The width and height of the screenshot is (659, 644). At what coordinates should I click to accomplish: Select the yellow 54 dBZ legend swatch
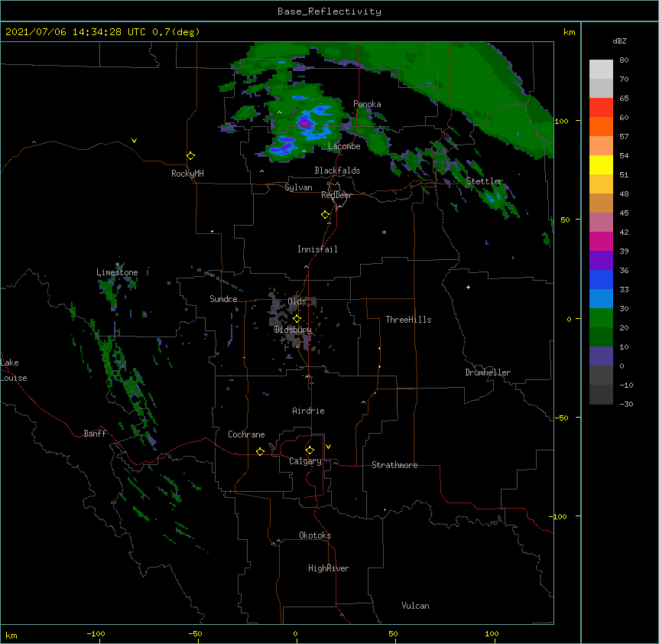(x=601, y=164)
